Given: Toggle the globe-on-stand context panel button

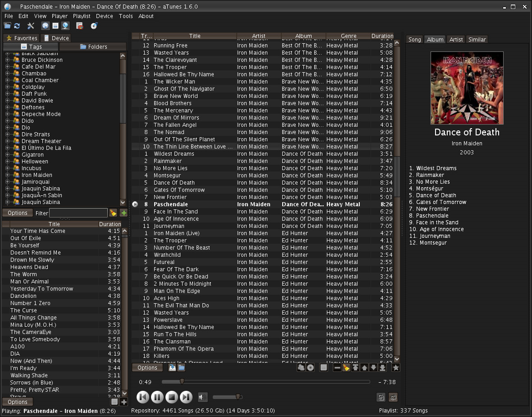Looking at the screenshot, I should pos(65,26).
